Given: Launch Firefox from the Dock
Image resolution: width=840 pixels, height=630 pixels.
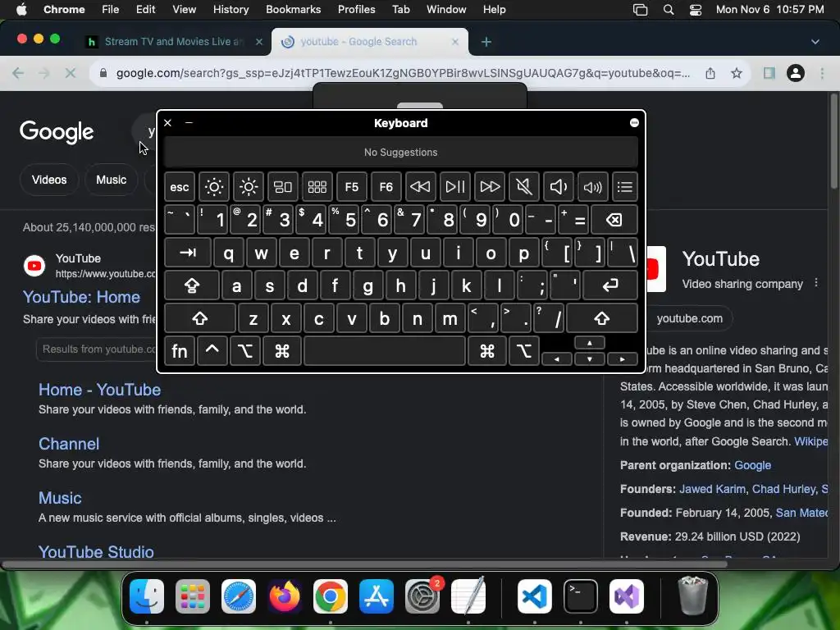Looking at the screenshot, I should (285, 596).
